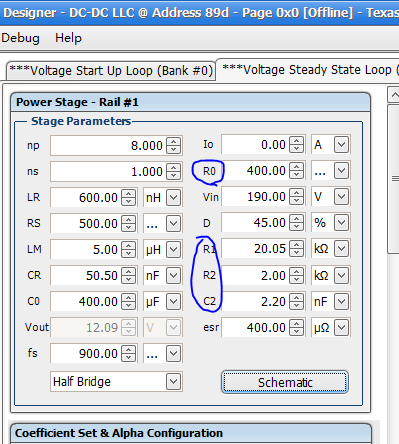Click the R2 spinner arrows

296,275
